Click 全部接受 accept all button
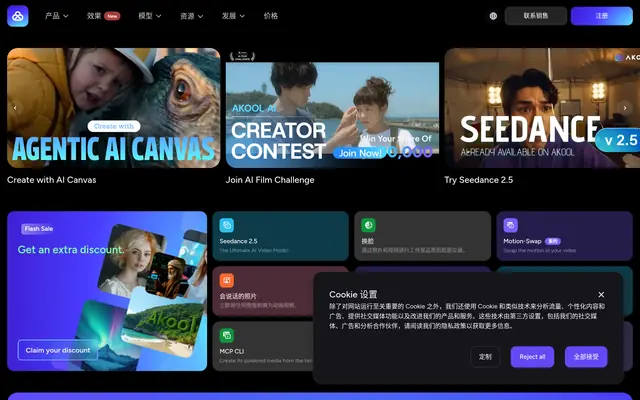 point(586,357)
